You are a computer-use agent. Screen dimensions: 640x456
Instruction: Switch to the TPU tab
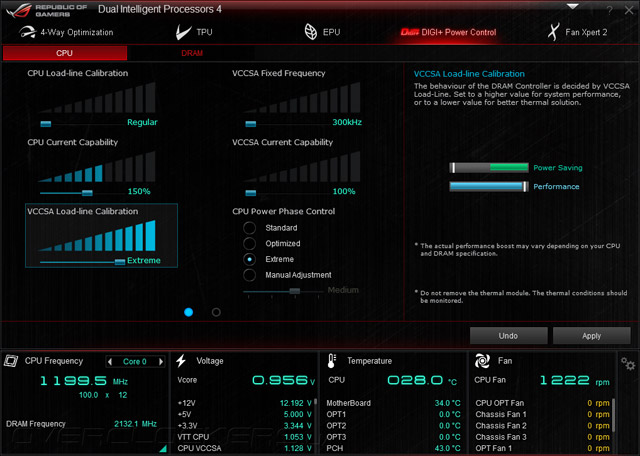194,32
